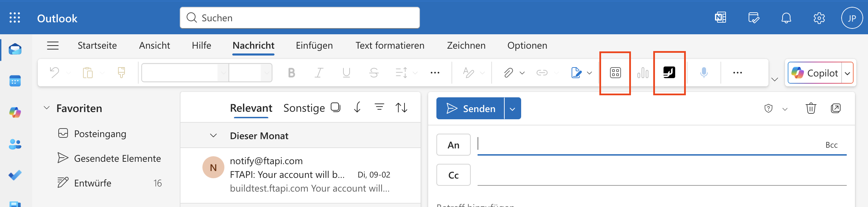Show the Bcc field
Viewport: 868px width, 207px height.
click(831, 145)
